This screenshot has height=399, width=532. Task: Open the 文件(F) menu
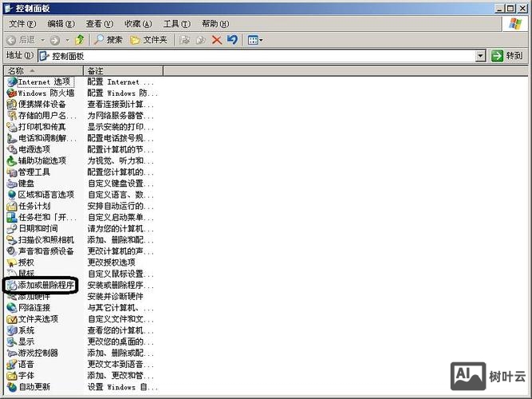tap(22, 24)
